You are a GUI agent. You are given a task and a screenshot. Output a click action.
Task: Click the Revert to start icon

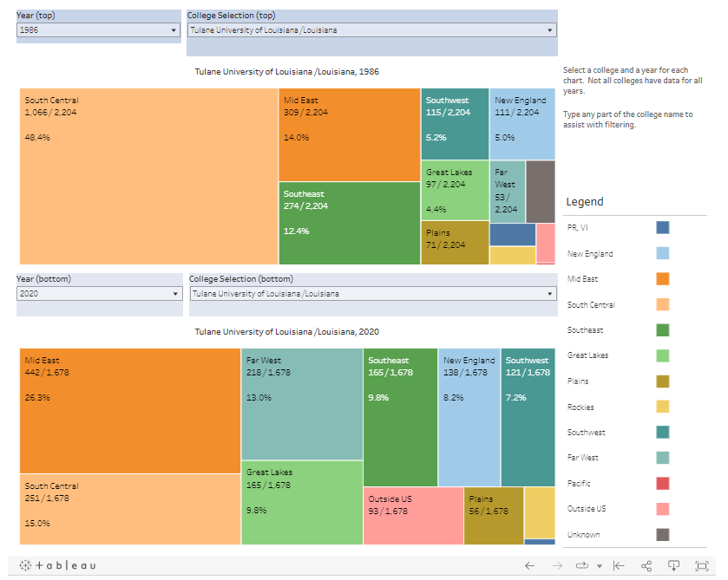(619, 565)
